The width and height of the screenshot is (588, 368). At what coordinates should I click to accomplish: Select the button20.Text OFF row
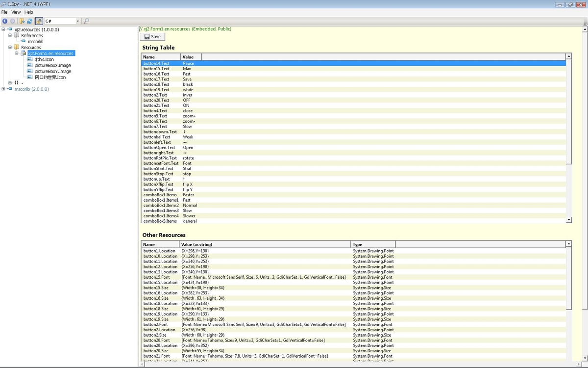point(353,100)
